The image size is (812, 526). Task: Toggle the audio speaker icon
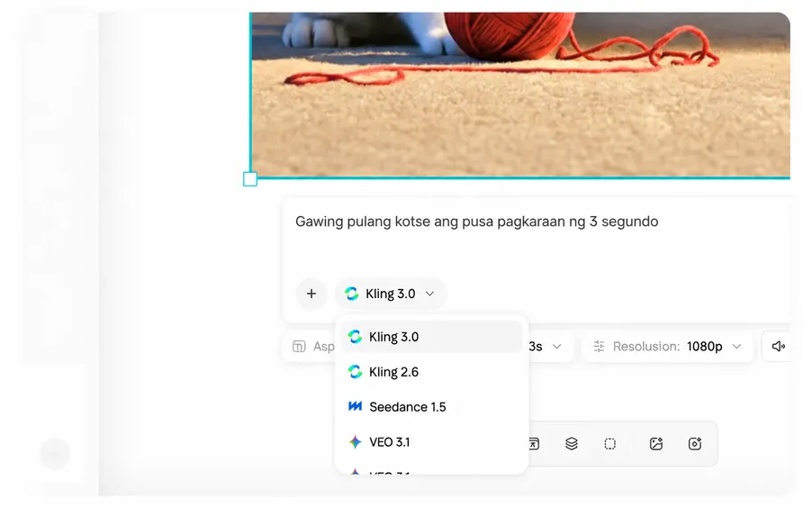click(778, 346)
